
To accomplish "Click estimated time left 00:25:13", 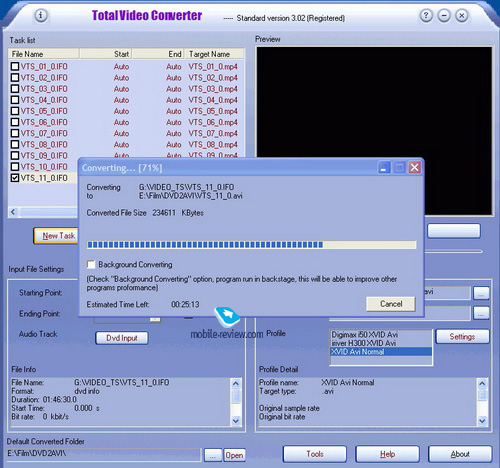I will click(x=185, y=304).
